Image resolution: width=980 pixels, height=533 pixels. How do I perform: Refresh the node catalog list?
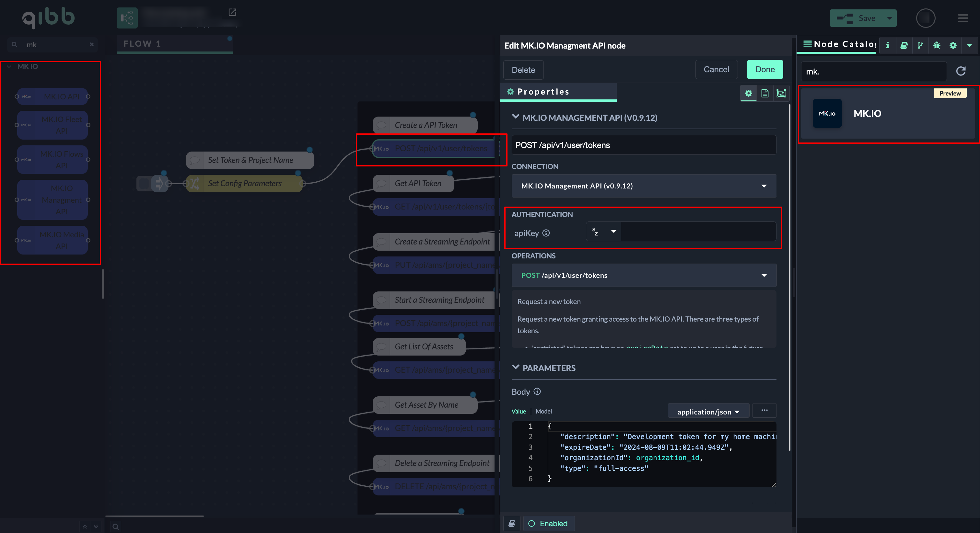[961, 71]
